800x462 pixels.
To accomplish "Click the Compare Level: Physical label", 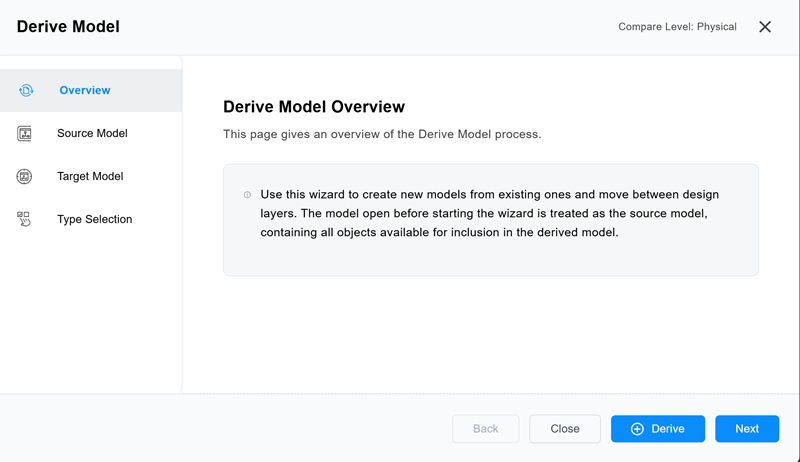I will (x=678, y=27).
